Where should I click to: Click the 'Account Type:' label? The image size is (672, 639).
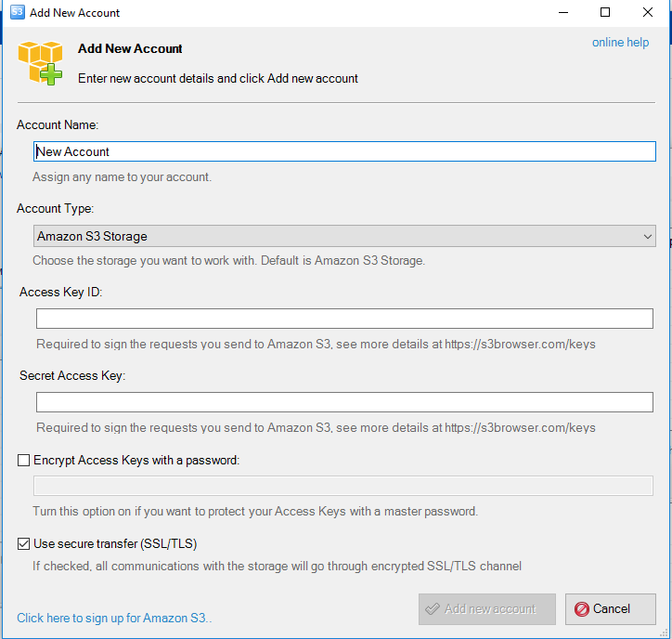coord(56,208)
